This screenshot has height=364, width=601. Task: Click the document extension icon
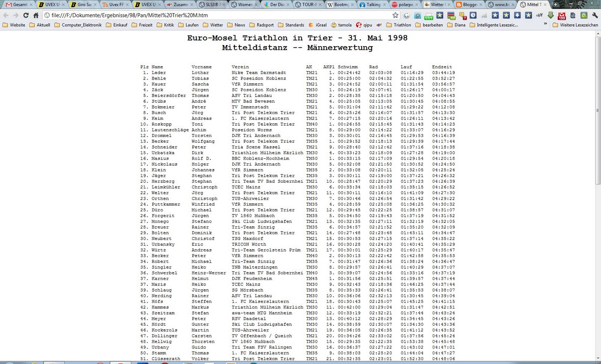point(573,15)
